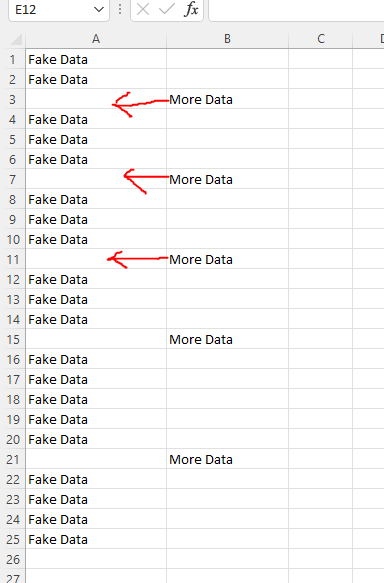Click cell B3 containing More Data
The height and width of the screenshot is (583, 384).
pyautogui.click(x=228, y=100)
